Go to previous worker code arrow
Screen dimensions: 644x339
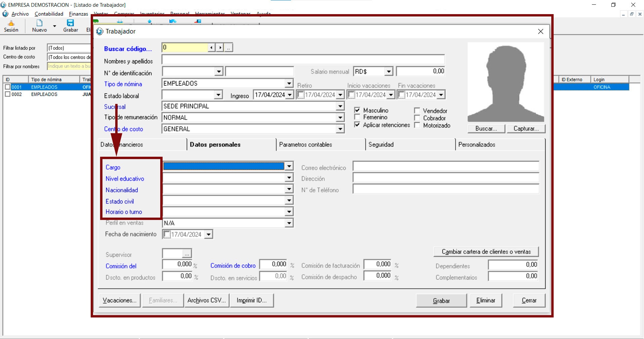[211, 48]
